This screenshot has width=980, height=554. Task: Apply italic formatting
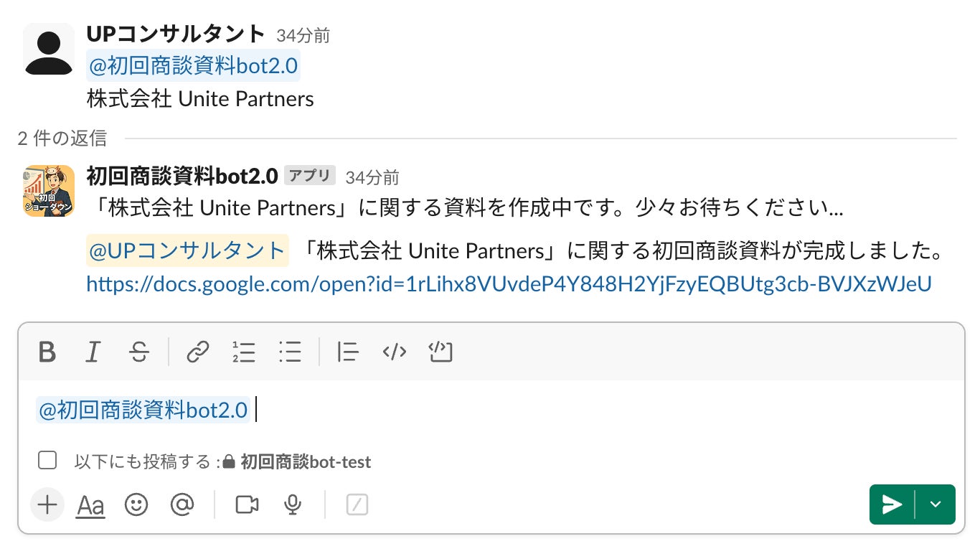tap(93, 352)
